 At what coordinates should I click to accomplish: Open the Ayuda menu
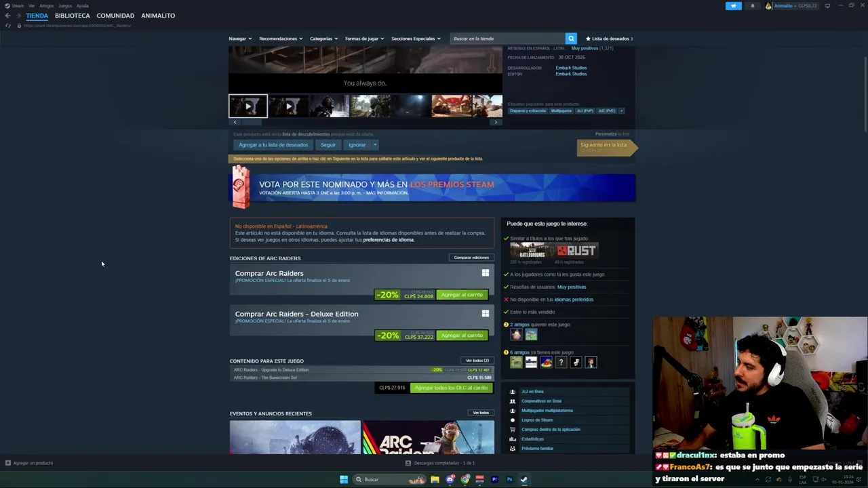tap(83, 5)
